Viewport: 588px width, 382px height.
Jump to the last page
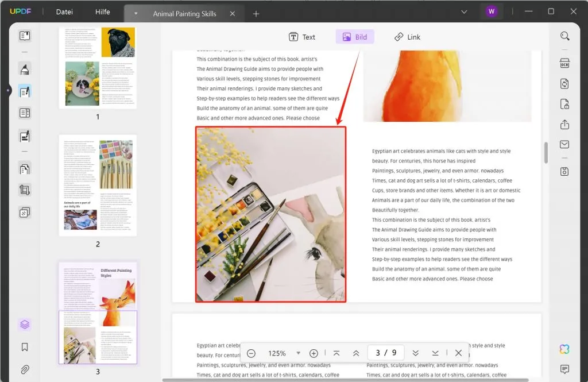pos(435,353)
